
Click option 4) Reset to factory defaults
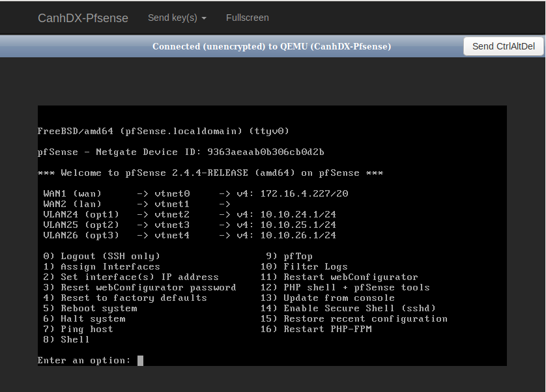click(125, 298)
